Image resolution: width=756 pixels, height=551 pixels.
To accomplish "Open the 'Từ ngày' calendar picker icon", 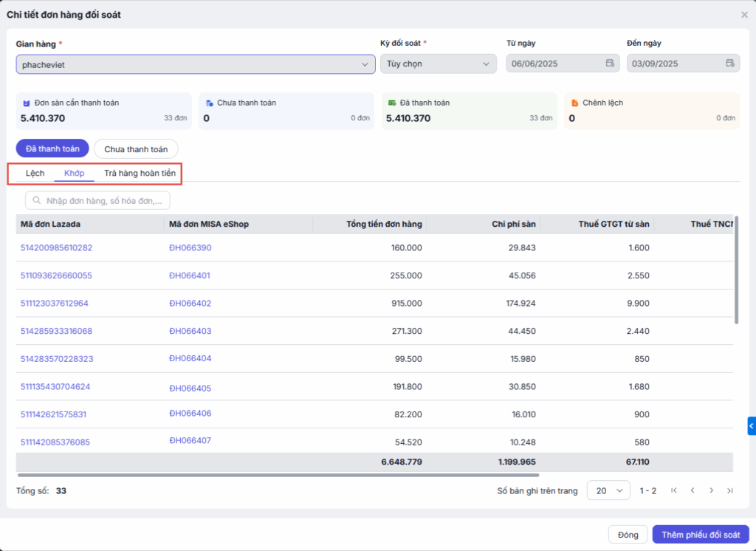I will (610, 64).
